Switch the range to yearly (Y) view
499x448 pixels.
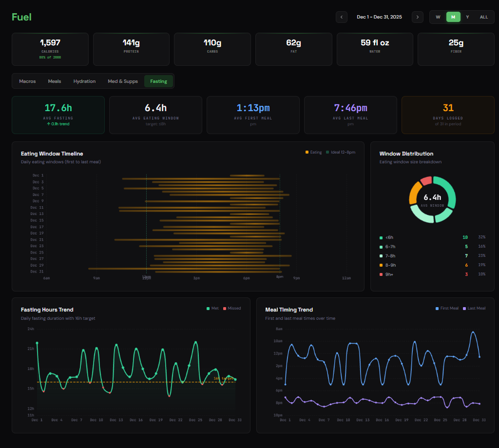pyautogui.click(x=467, y=17)
